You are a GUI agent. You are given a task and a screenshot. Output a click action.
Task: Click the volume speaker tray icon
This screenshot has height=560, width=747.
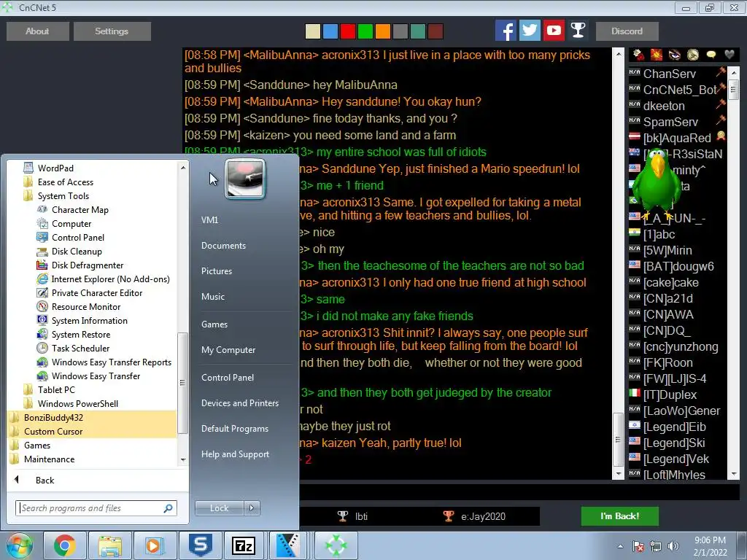click(673, 546)
